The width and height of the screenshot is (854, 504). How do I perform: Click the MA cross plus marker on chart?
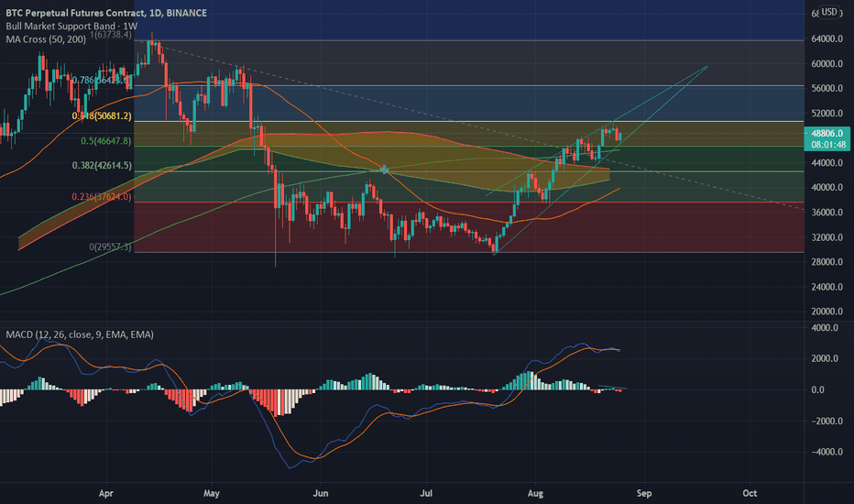(x=385, y=170)
